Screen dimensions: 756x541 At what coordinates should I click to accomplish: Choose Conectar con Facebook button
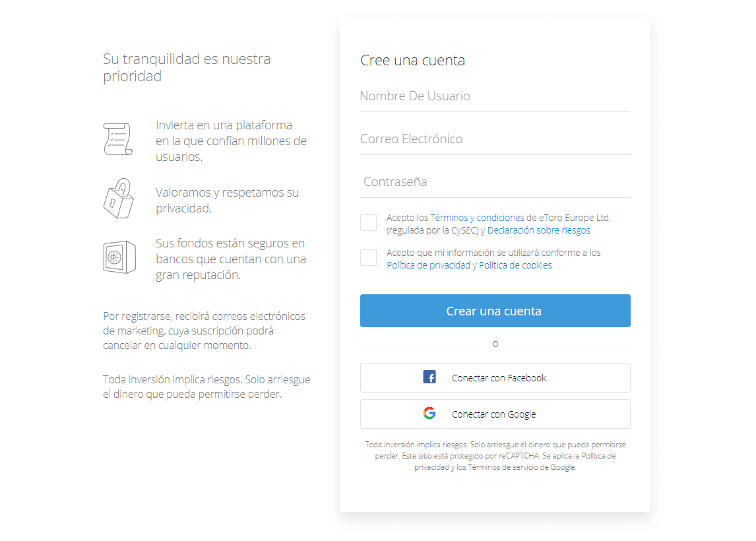click(495, 377)
